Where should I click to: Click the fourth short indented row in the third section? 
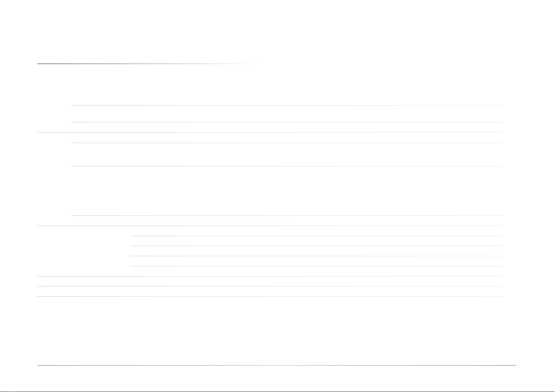(x=317, y=261)
